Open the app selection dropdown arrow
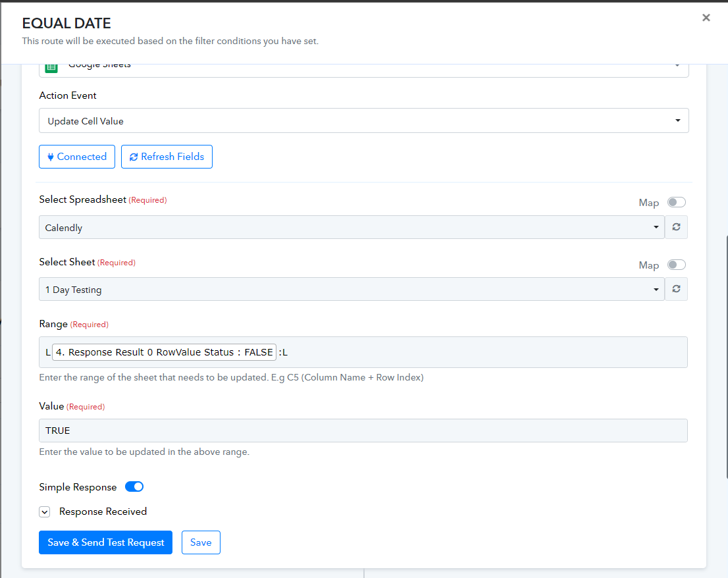The image size is (728, 578). (x=677, y=65)
